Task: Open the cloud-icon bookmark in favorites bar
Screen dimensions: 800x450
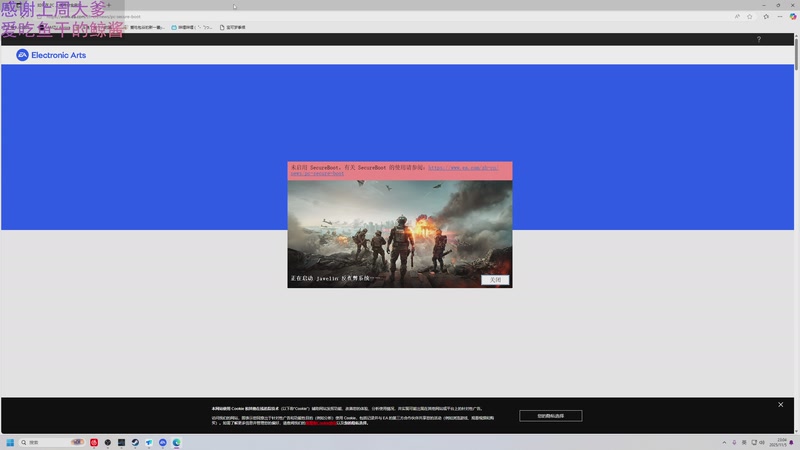Action: tap(191, 27)
